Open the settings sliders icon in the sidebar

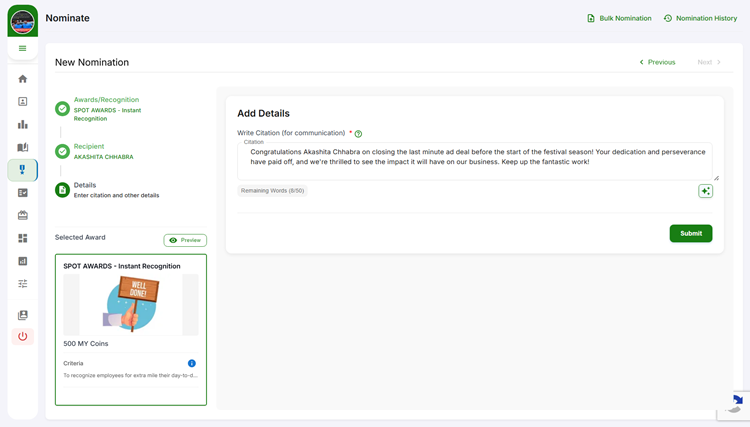point(22,284)
